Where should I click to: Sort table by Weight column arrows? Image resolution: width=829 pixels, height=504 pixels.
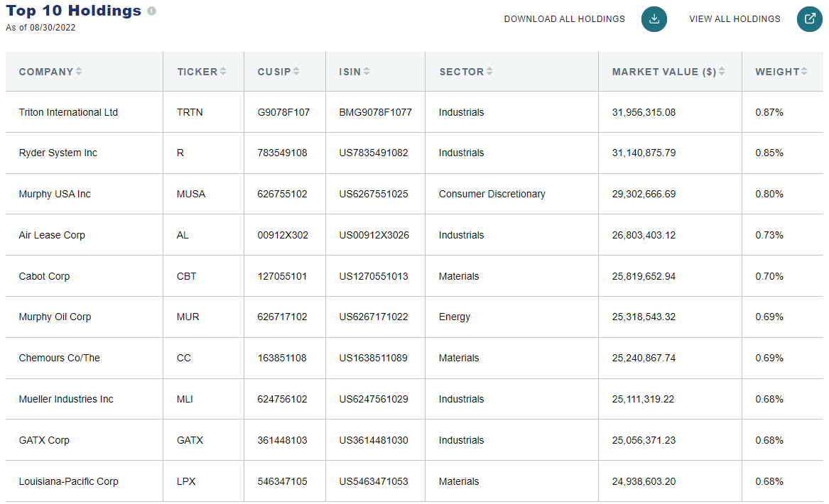tap(804, 71)
